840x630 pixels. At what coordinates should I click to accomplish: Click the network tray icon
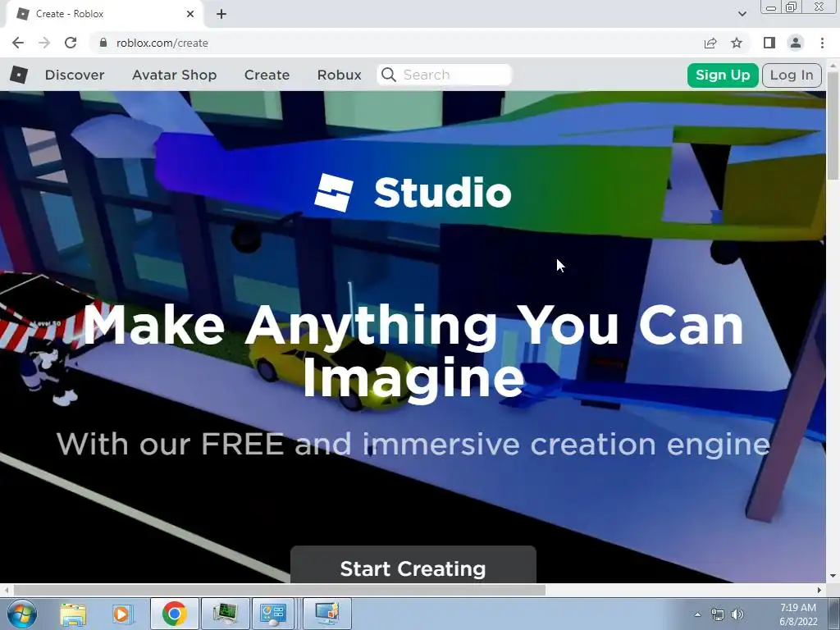(x=717, y=614)
